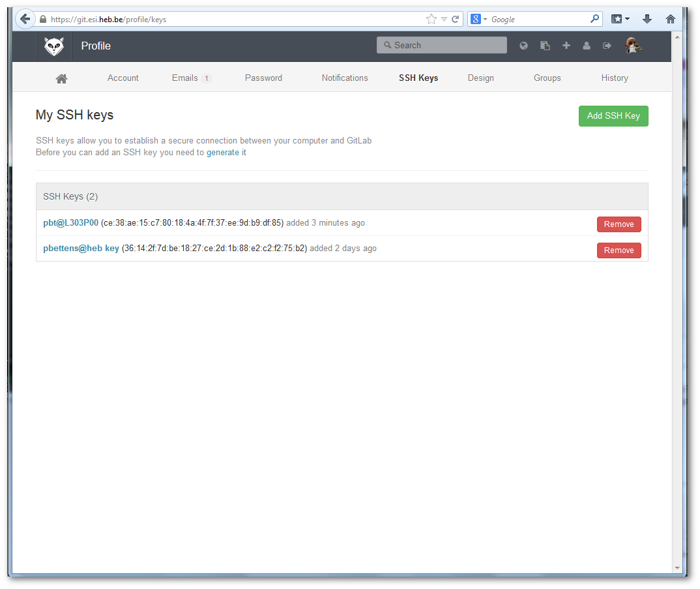Click the padlock site security icon

click(x=43, y=19)
